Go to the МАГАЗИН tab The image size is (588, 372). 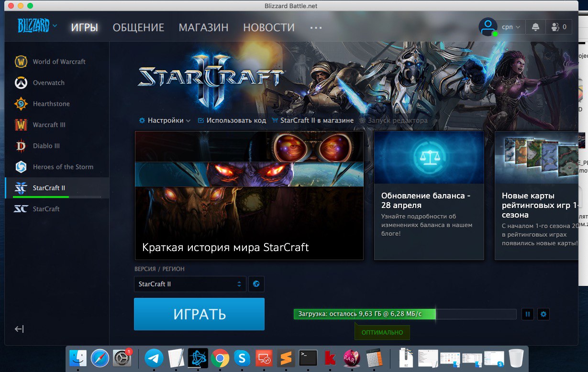203,27
